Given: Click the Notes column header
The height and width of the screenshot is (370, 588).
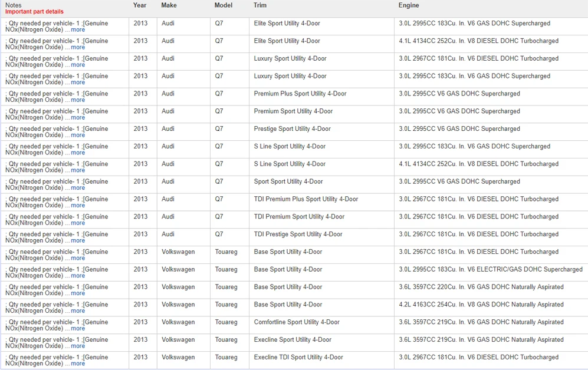Looking at the screenshot, I should [x=13, y=5].
